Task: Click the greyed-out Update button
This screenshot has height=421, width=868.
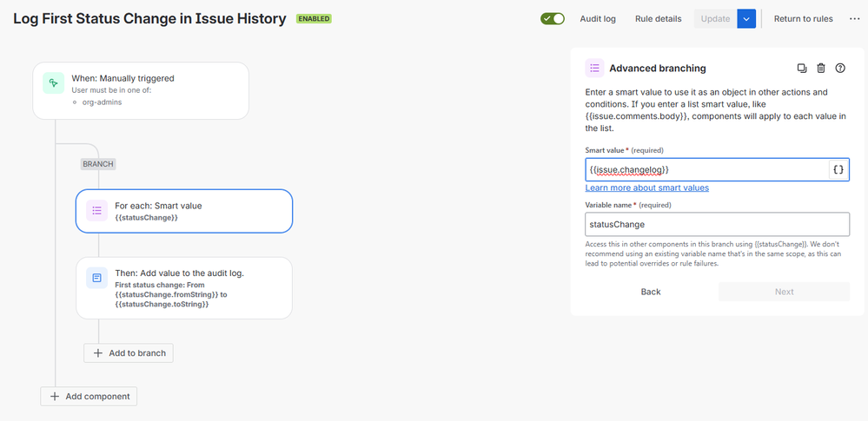Action: [x=715, y=19]
